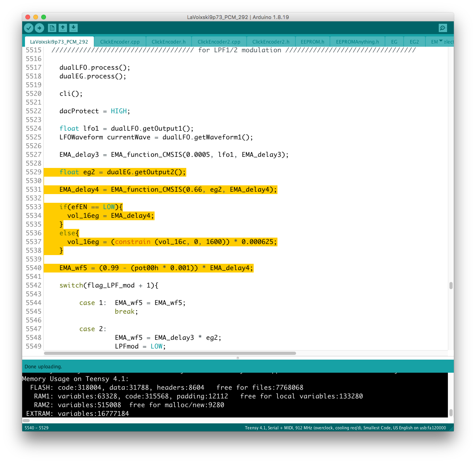Image resolution: width=476 pixels, height=463 pixels.
Task: Select the ClickEncoder2.h tab
Action: coord(271,42)
